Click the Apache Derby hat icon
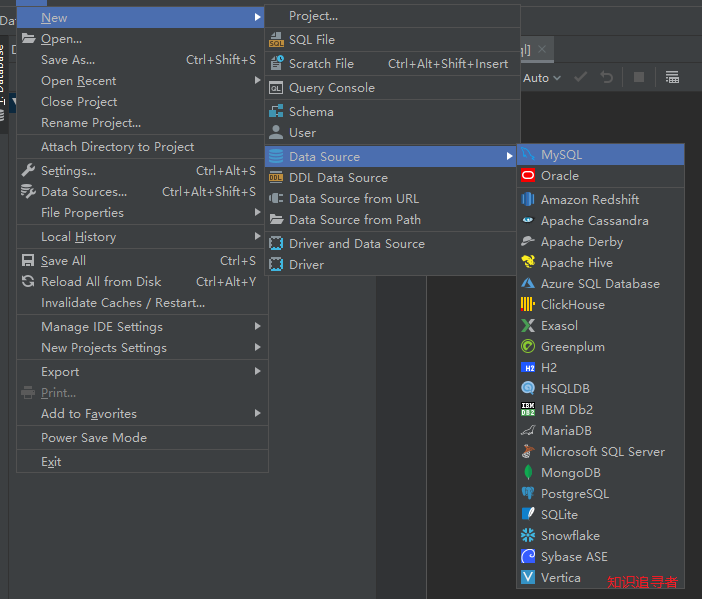The width and height of the screenshot is (702, 599). click(528, 241)
